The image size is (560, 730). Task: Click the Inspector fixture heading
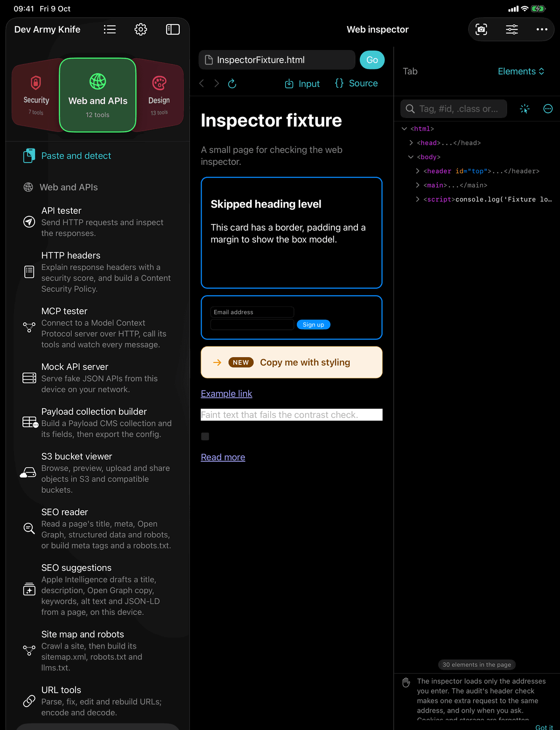271,120
